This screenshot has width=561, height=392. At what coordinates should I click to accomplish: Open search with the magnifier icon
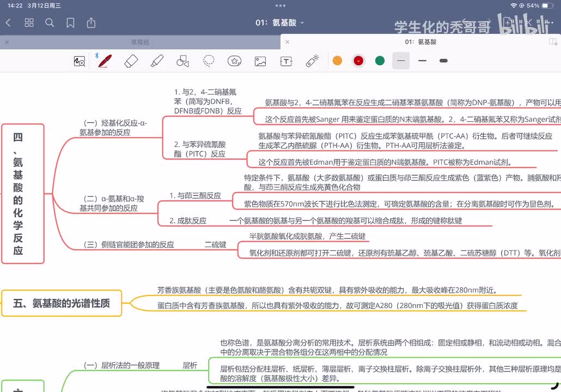pos(50,23)
